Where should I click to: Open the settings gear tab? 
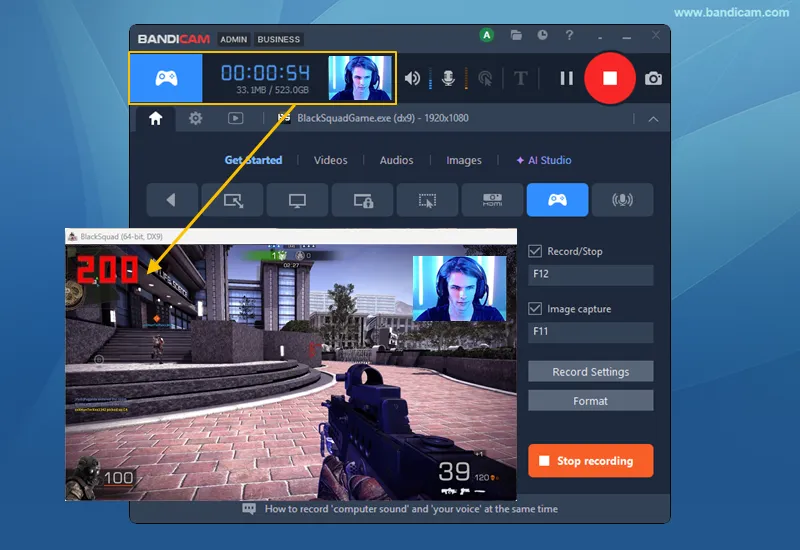pyautogui.click(x=195, y=118)
